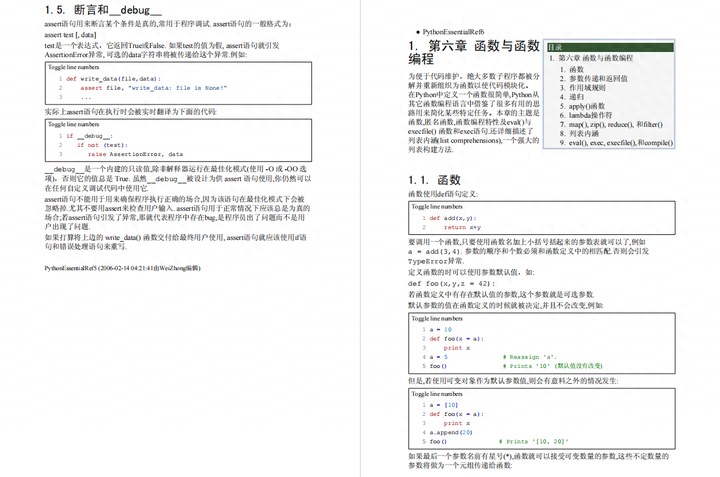
Task: Toggle line numbers above def add(x,y) code
Action: coord(437,207)
